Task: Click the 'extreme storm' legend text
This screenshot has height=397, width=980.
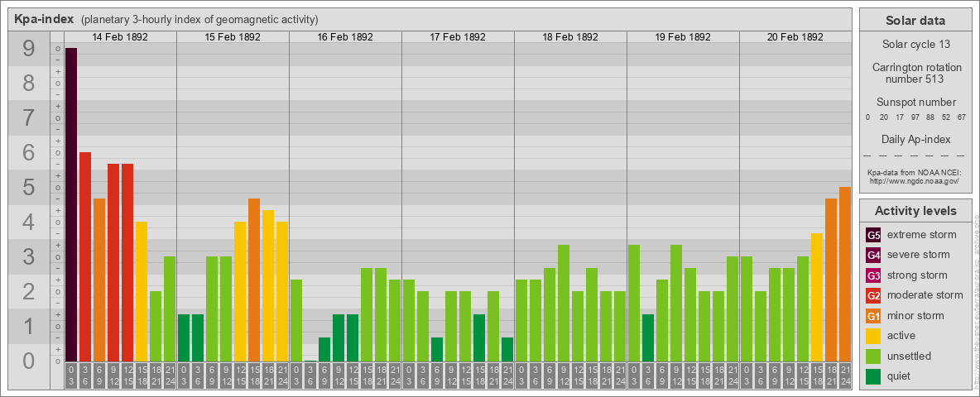Action: pyautogui.click(x=922, y=235)
